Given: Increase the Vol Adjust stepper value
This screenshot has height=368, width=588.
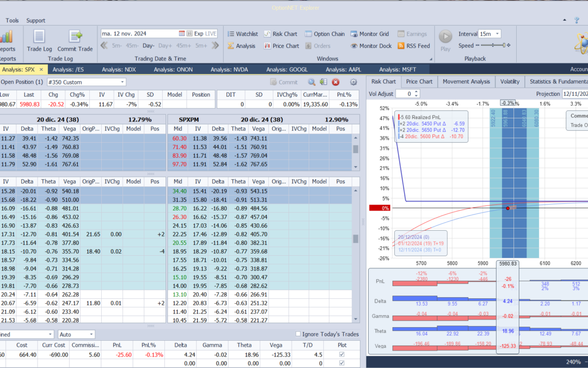Looking at the screenshot, I should coord(416,92).
